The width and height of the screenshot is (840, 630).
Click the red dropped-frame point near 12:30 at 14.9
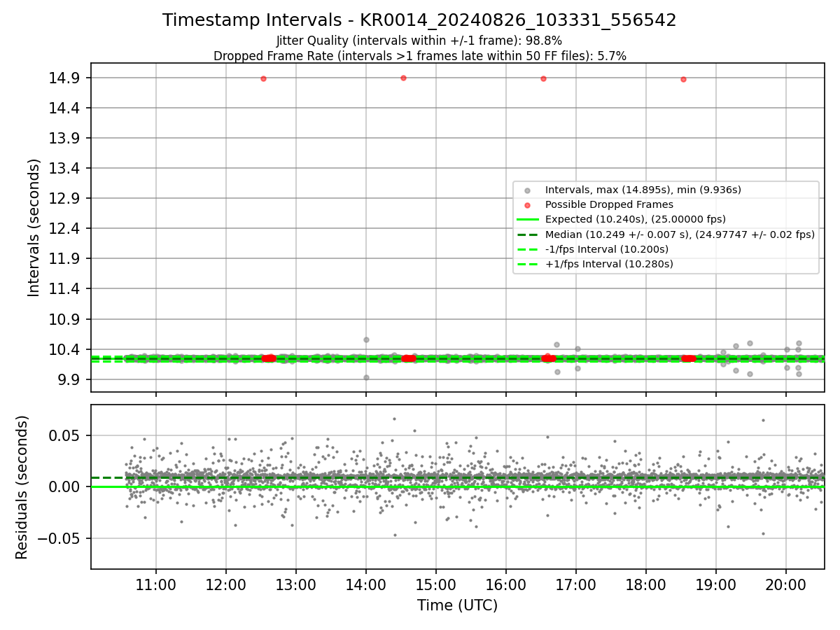(x=263, y=78)
